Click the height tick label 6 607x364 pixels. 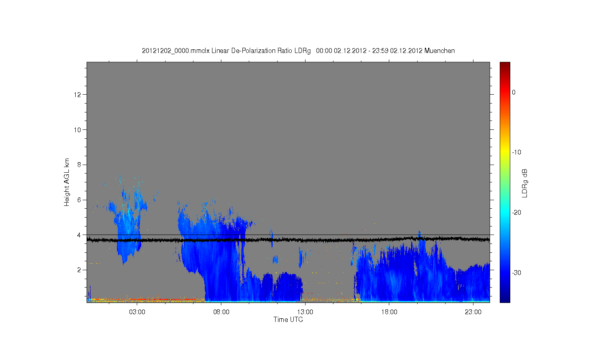[79, 200]
